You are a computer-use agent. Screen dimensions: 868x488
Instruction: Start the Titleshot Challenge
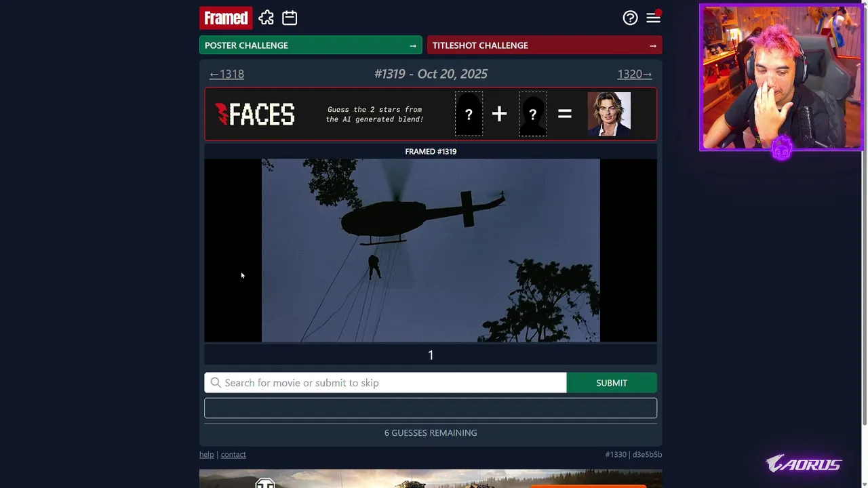[x=545, y=45]
